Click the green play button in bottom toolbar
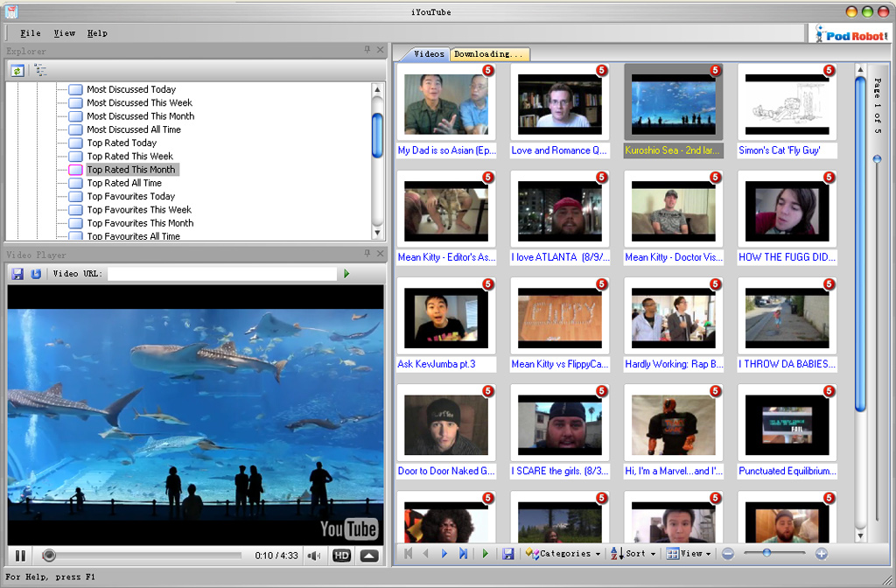The width and height of the screenshot is (896, 588). tap(485, 553)
